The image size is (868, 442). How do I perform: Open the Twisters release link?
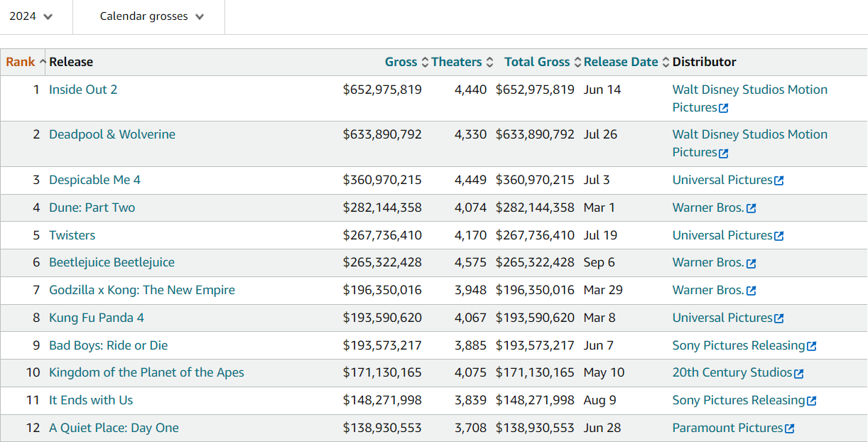72,235
